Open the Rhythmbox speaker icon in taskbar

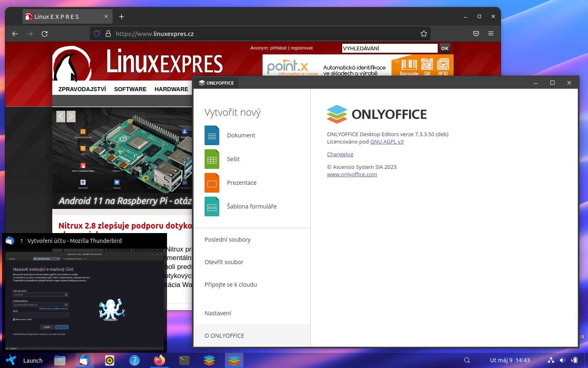109,360
